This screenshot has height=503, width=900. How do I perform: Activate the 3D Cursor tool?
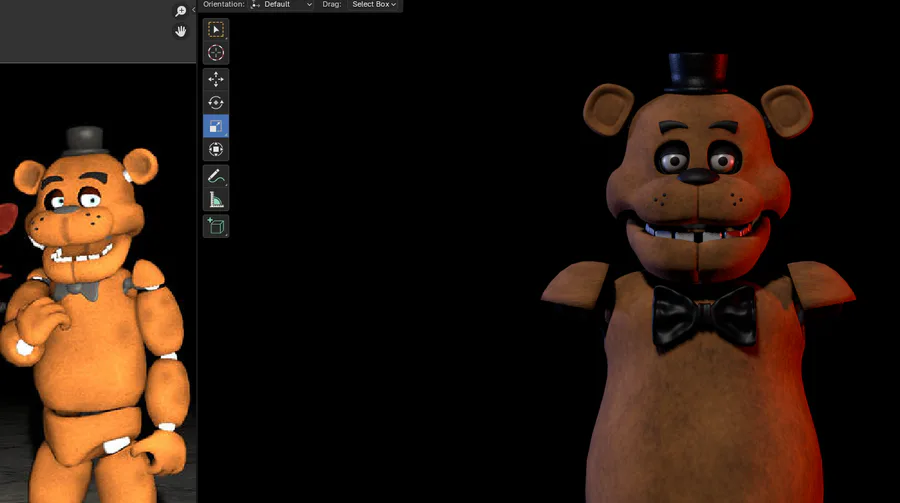click(x=216, y=53)
